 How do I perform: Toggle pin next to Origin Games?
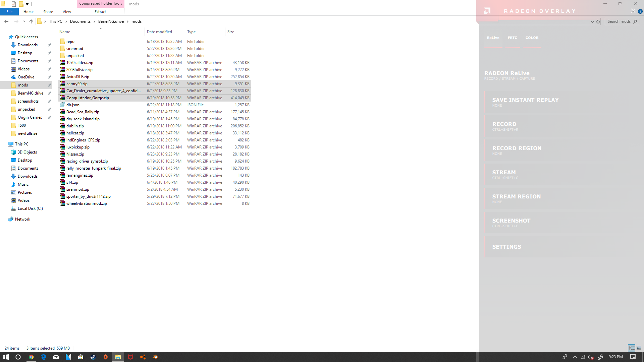[50, 117]
